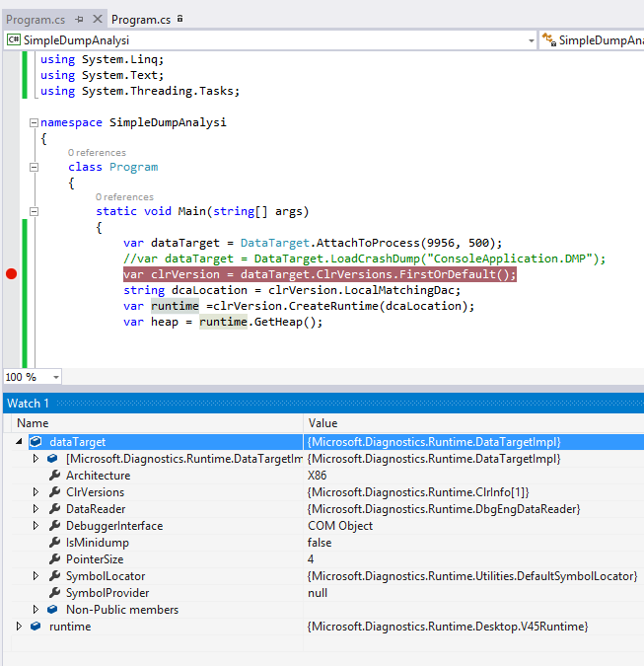Click the Value column header
The height and width of the screenshot is (666, 644).
[322, 423]
